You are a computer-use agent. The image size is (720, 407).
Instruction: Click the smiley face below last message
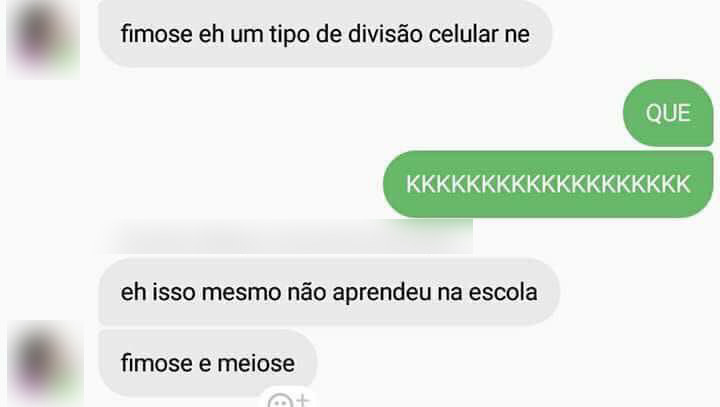click(280, 401)
